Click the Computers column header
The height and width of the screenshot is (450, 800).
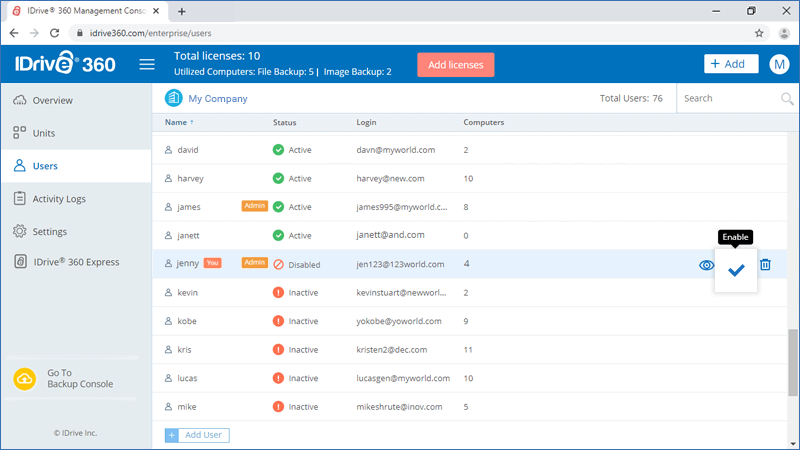484,122
